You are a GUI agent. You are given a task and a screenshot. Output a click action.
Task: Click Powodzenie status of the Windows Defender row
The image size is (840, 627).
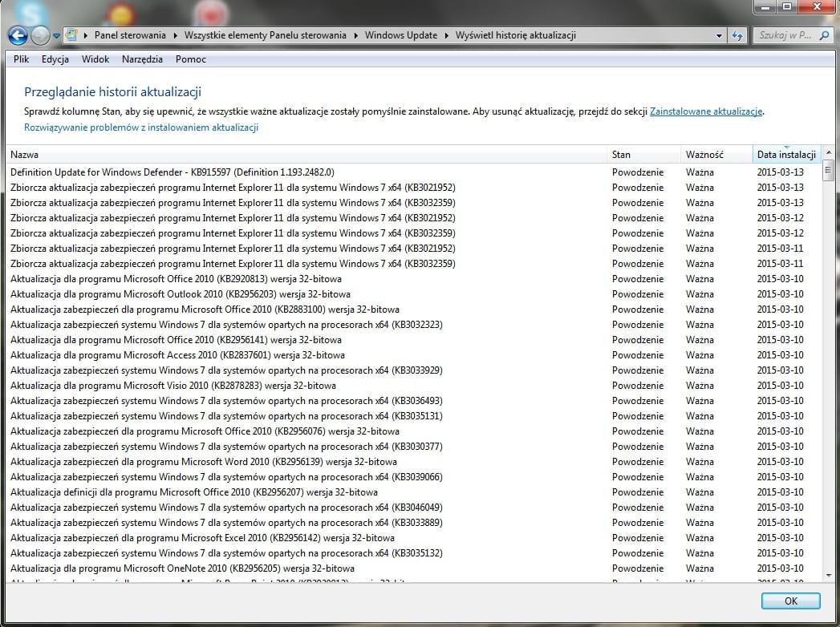point(638,172)
